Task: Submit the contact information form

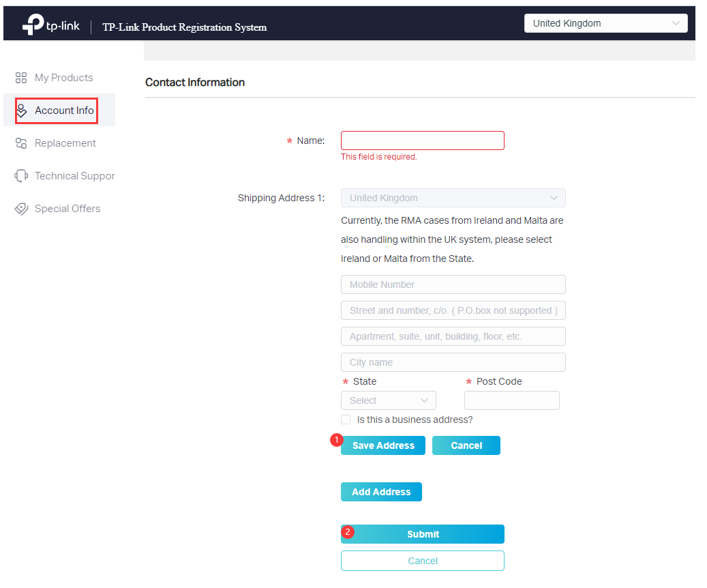Action: click(423, 534)
